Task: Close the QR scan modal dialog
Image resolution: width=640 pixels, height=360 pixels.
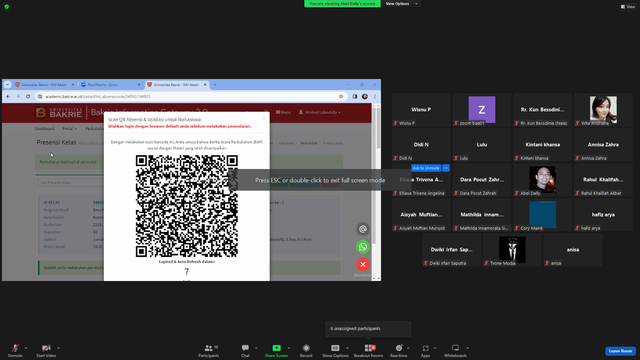Action: coord(264,119)
